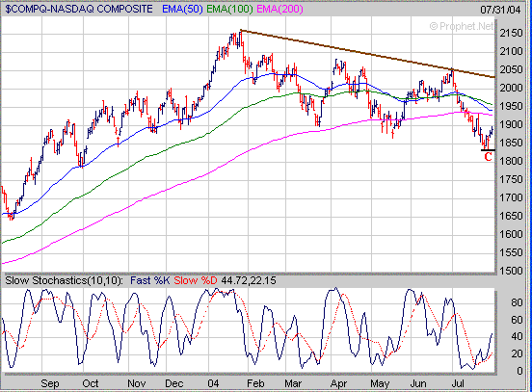Click the Dec label on time axis
This screenshot has width=532, height=392.
174,383
